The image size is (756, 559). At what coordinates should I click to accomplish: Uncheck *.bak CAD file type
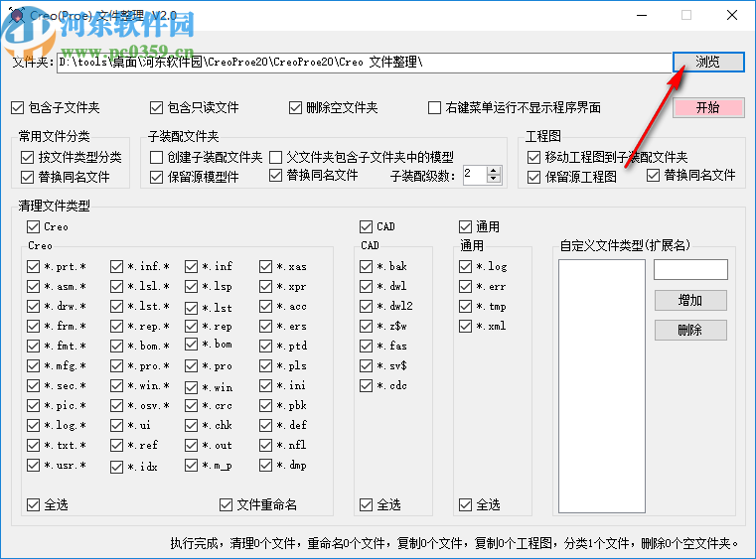coord(366,266)
